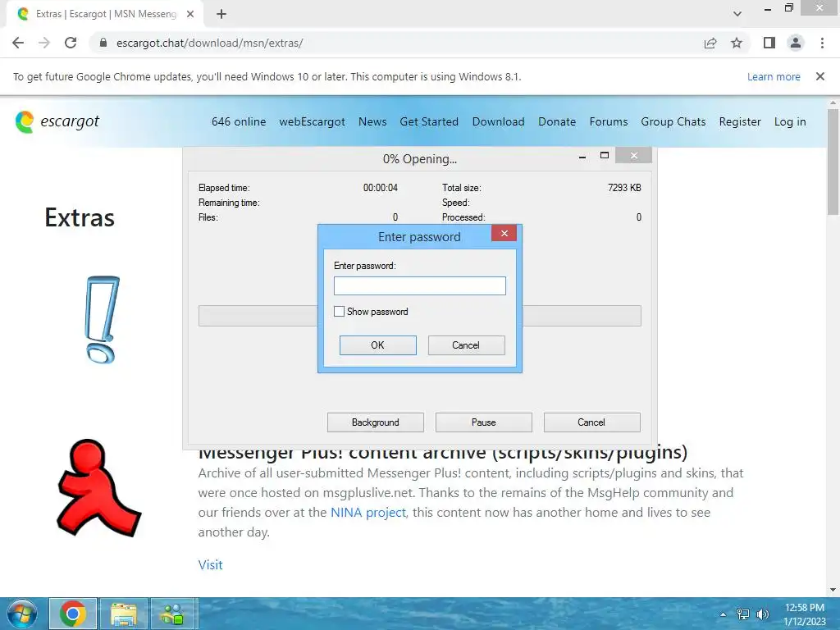Open the Donate page

557,121
